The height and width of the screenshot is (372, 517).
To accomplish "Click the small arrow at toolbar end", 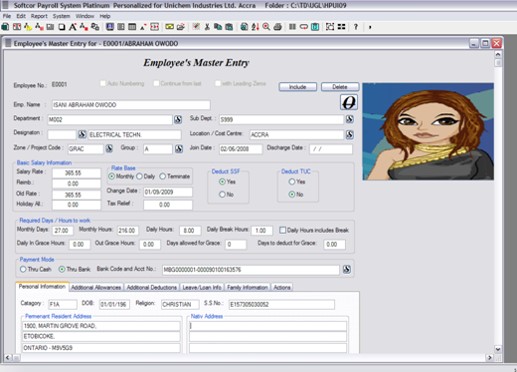I will coord(370,27).
